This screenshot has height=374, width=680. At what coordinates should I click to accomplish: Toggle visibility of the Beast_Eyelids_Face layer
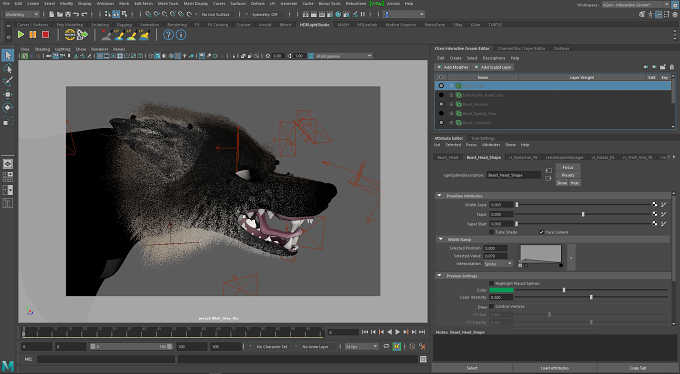pyautogui.click(x=441, y=113)
